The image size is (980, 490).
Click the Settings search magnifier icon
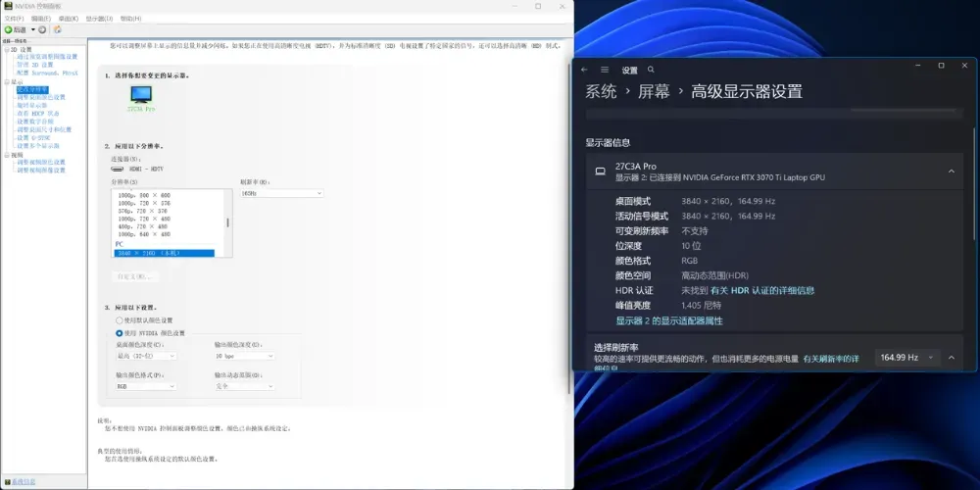tap(652, 70)
